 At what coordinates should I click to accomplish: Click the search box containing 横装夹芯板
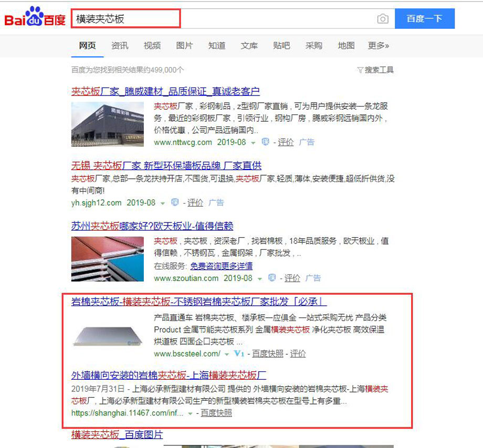tap(223, 19)
